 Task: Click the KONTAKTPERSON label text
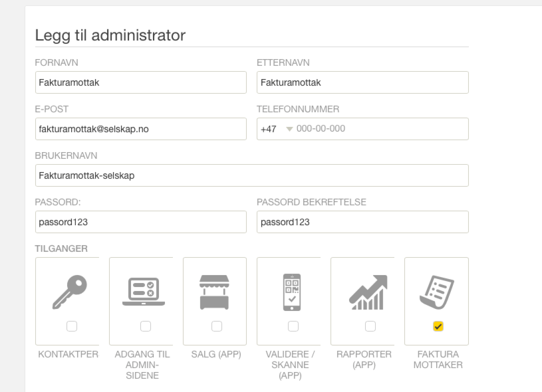tap(68, 354)
